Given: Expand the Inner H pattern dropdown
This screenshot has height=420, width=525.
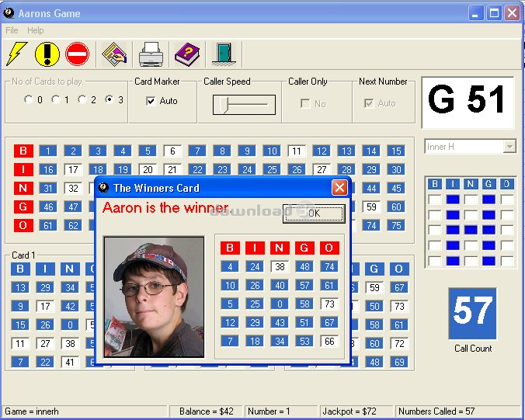Looking at the screenshot, I should point(509,147).
